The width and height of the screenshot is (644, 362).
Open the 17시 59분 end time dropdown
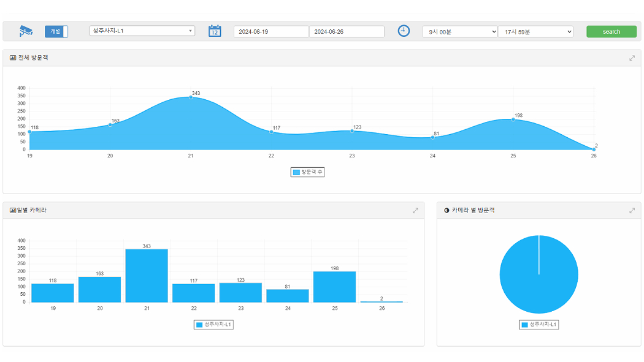[535, 32]
